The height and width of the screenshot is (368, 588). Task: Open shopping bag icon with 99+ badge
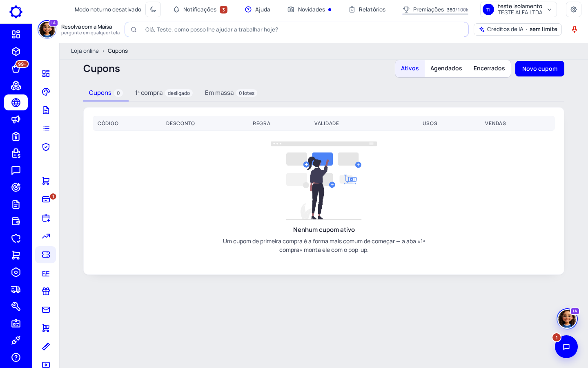click(16, 68)
